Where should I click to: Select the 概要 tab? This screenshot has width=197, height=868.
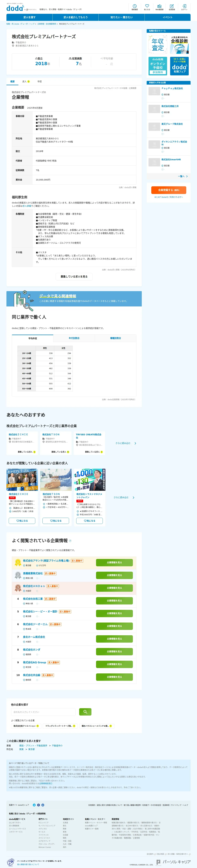tap(12, 82)
